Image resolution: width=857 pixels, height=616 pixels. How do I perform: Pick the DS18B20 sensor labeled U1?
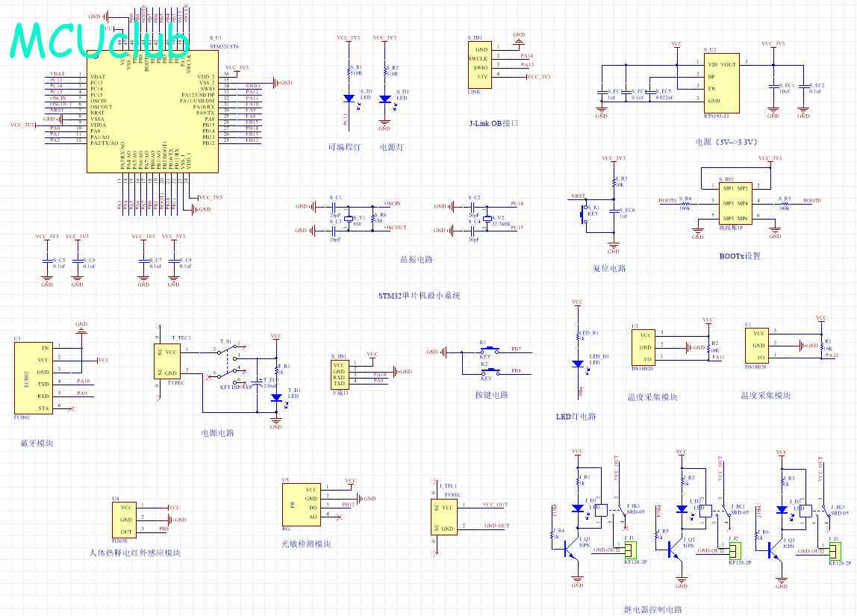[757, 346]
